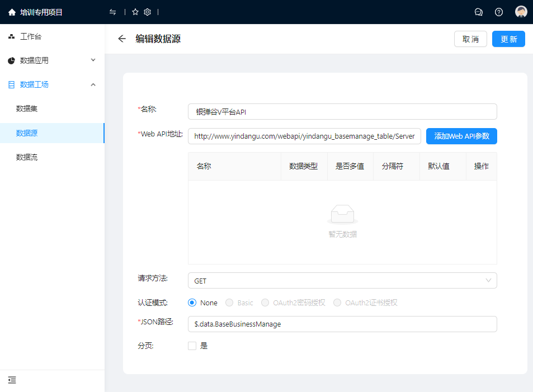Go to 工作台 in the sidebar
533x392 pixels.
tap(31, 36)
